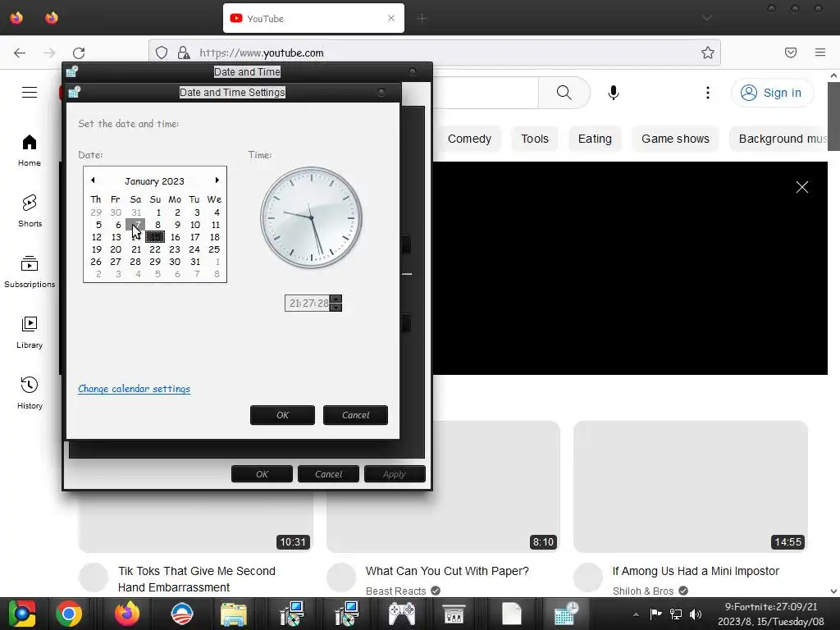Viewport: 840px width, 630px height.
Task: Click Cancel in the Date and Time window
Action: [328, 474]
